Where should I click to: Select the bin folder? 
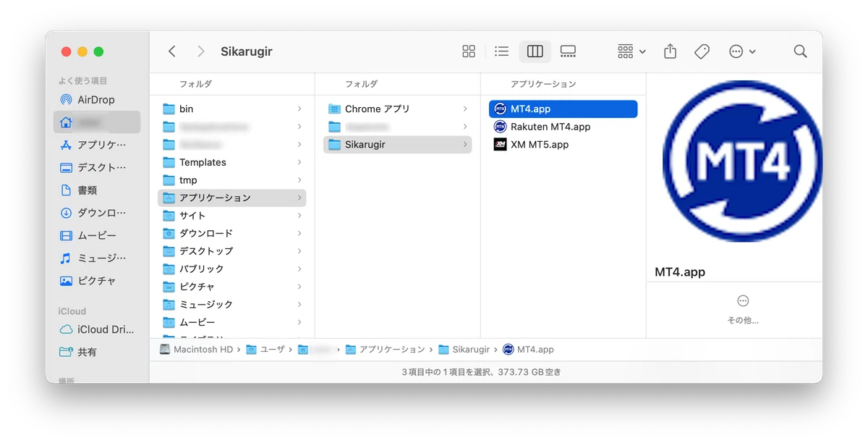[231, 109]
